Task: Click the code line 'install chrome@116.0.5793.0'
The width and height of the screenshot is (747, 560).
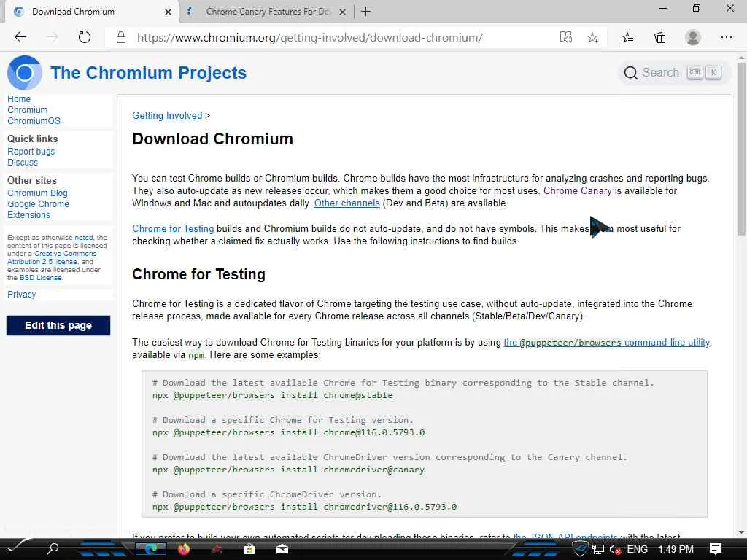Action: tap(288, 432)
